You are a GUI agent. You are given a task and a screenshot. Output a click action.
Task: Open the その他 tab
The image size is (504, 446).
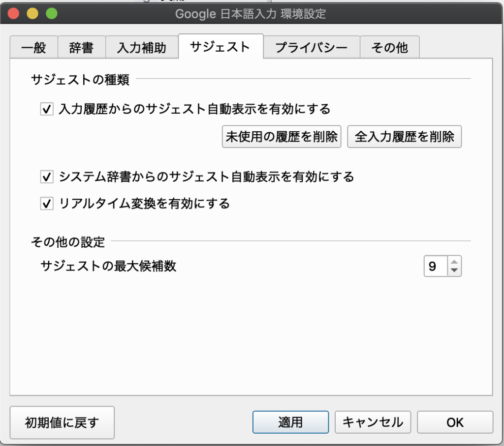pos(389,48)
